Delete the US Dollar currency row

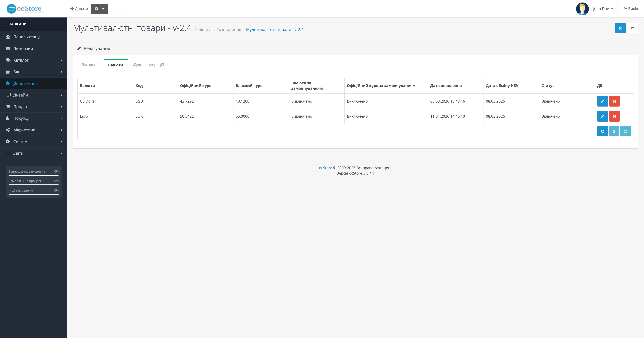[614, 101]
